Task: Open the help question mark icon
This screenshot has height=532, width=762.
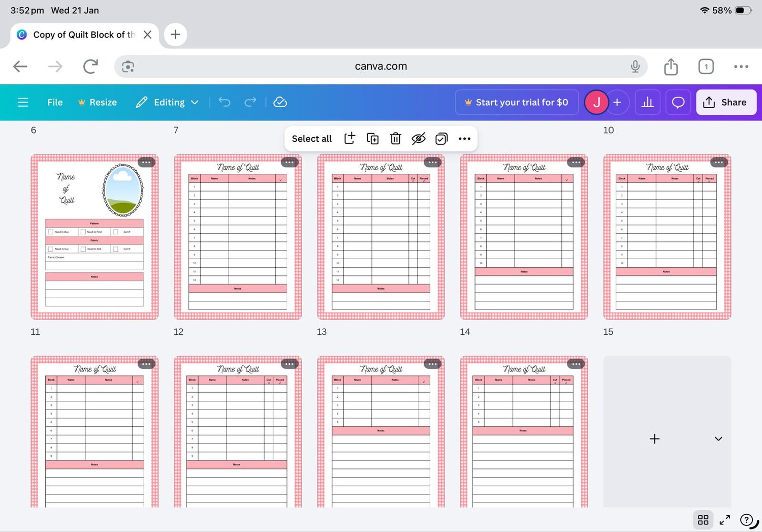Action: [747, 519]
